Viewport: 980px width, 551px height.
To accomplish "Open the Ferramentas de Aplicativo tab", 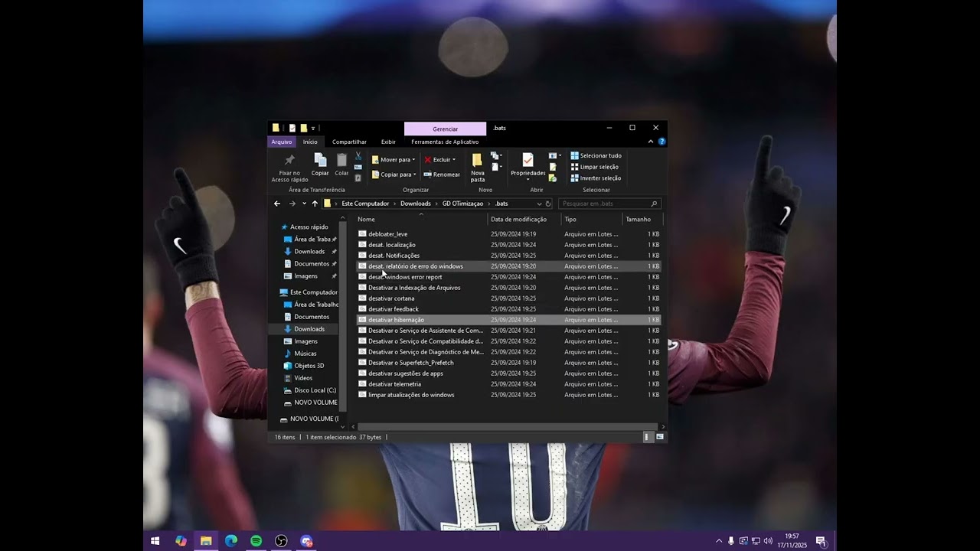I will [445, 142].
